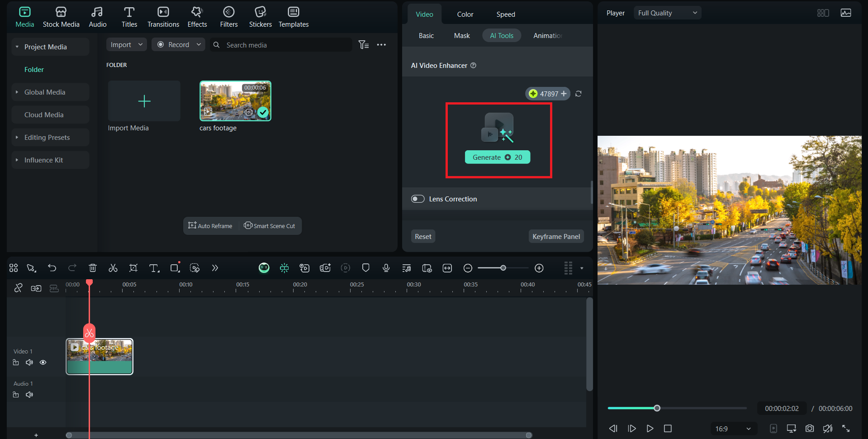Lock the Video 1 track
The height and width of the screenshot is (439, 868).
coord(16,363)
